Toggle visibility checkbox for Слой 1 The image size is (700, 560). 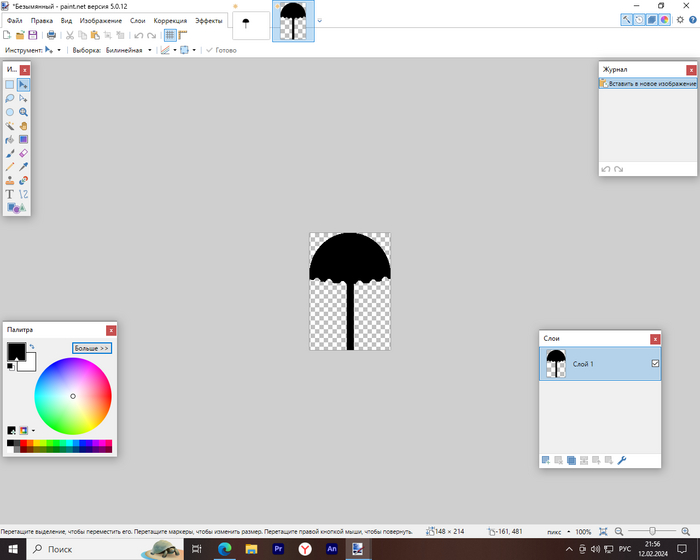[x=655, y=364]
